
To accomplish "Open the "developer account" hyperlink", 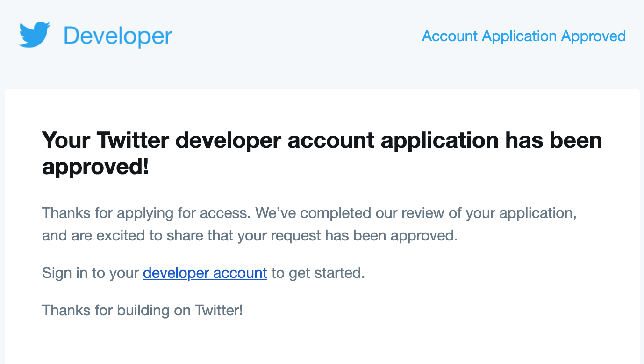I will pyautogui.click(x=205, y=272).
